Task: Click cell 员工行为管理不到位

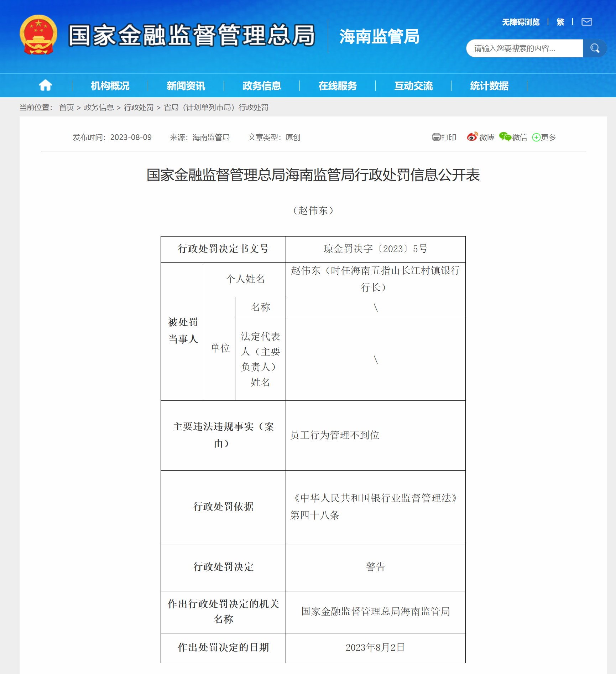Action: click(x=375, y=435)
